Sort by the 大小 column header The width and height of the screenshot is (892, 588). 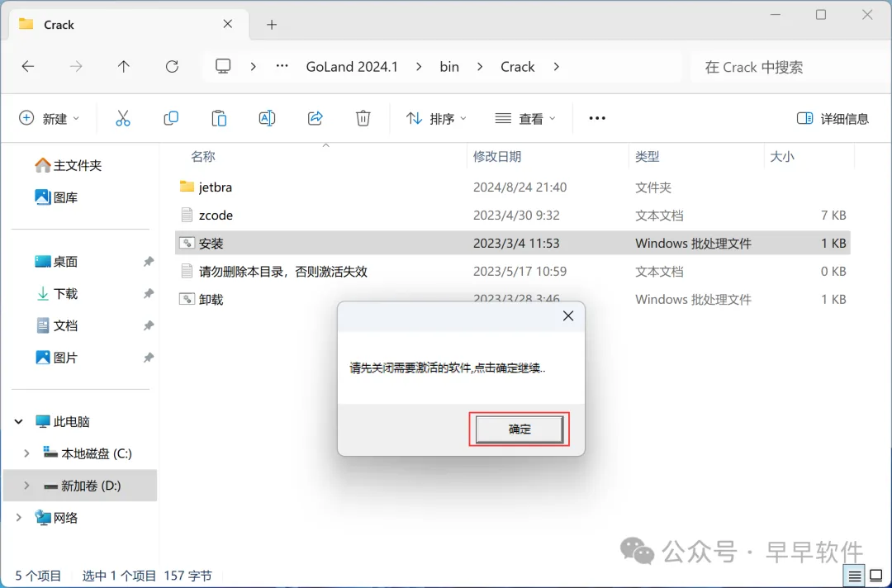[x=781, y=156]
